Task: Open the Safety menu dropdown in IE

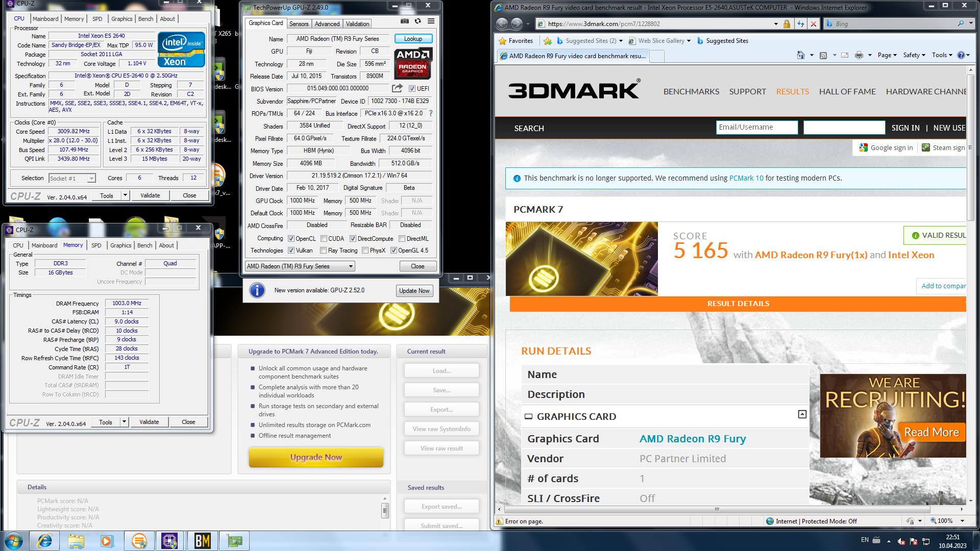Action: click(x=914, y=55)
